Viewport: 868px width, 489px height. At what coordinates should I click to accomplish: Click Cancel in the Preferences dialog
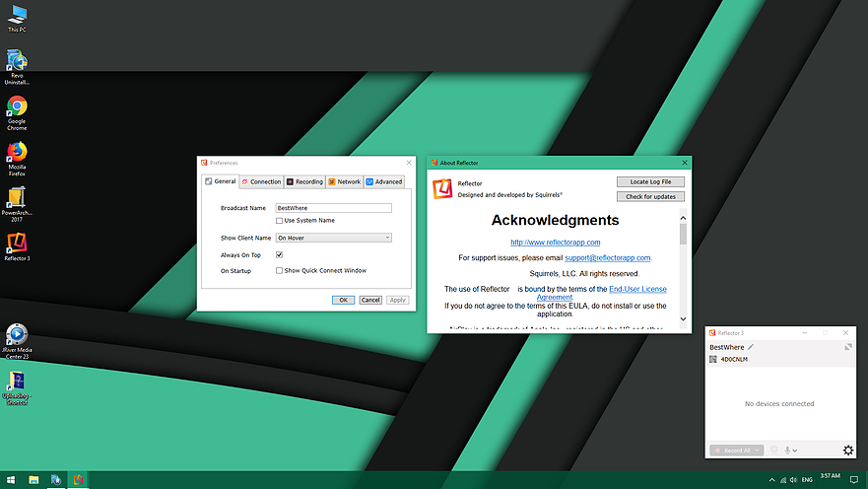370,300
